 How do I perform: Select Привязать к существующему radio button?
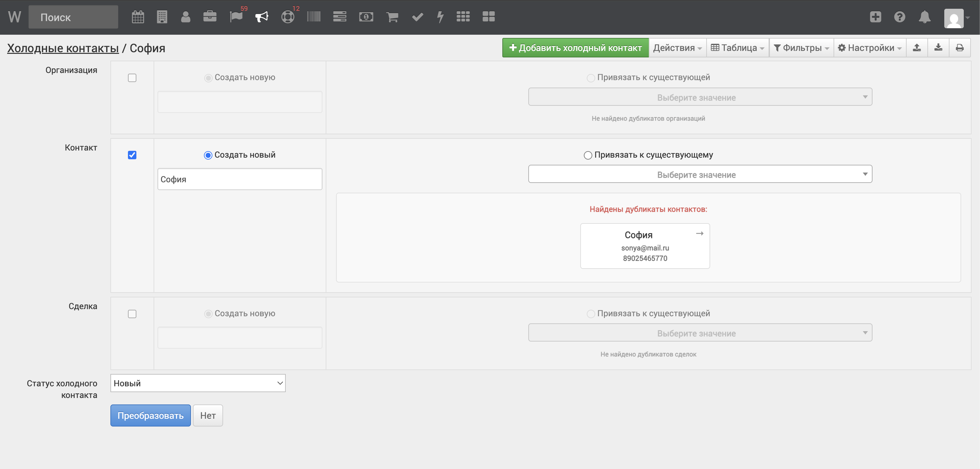coord(588,155)
